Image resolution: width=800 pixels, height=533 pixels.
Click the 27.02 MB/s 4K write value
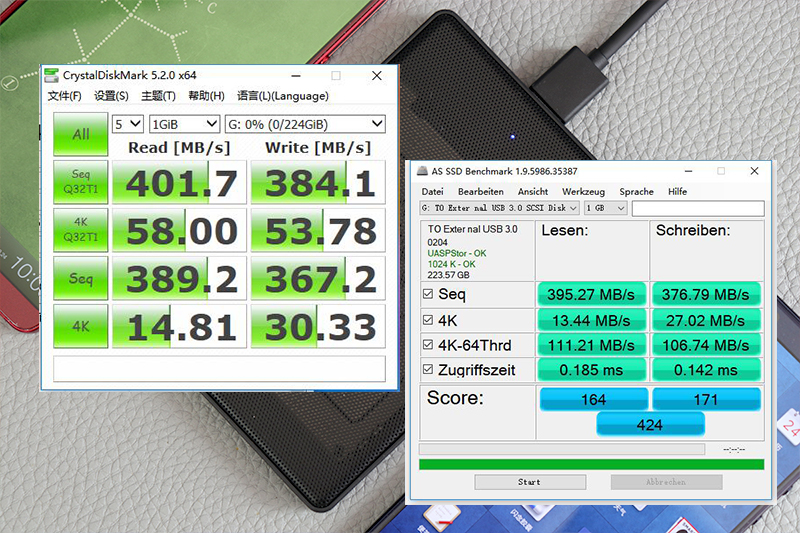(706, 320)
